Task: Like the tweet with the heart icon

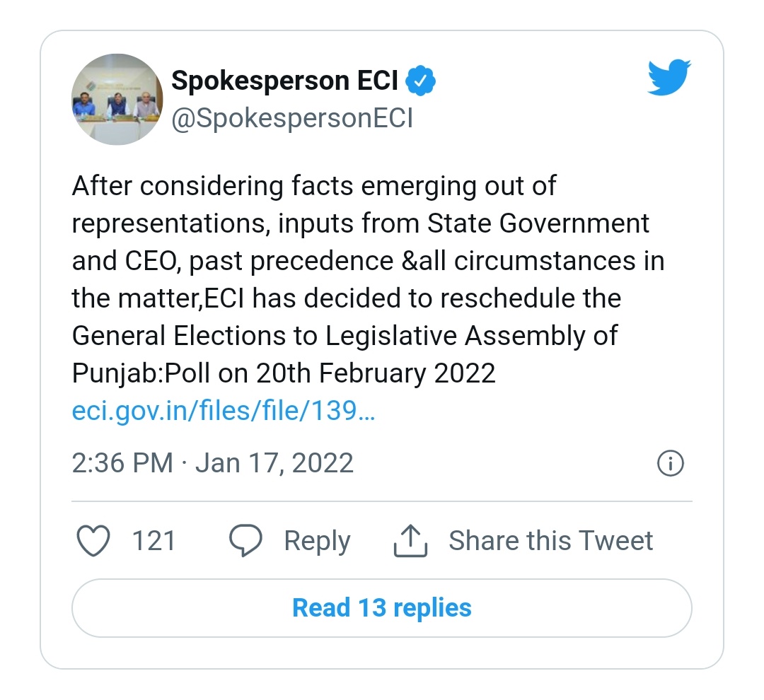Action: (x=93, y=541)
